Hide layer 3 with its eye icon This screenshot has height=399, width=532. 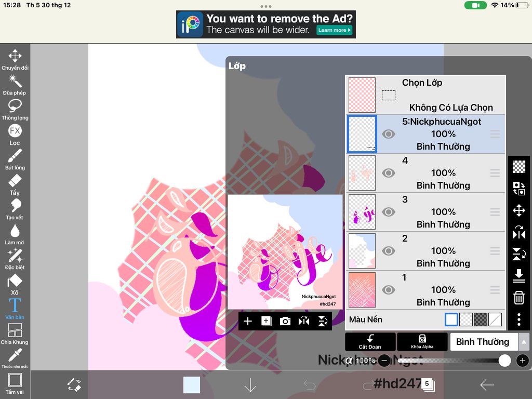[x=389, y=212]
